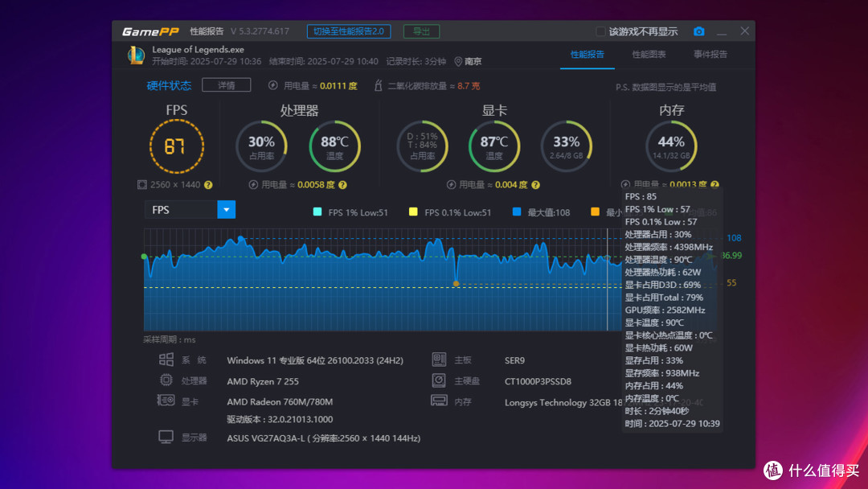Click the blue 最大值:108 legend swatch

(x=517, y=212)
